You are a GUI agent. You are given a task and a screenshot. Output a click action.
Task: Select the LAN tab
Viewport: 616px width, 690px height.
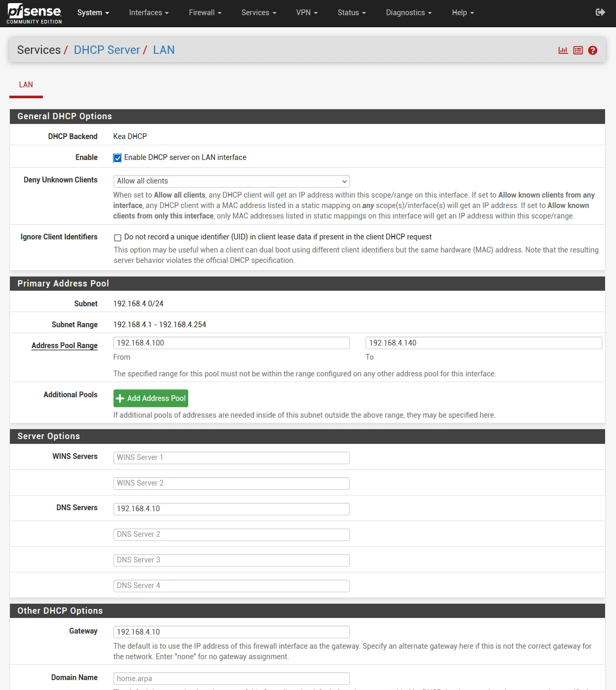coord(26,85)
